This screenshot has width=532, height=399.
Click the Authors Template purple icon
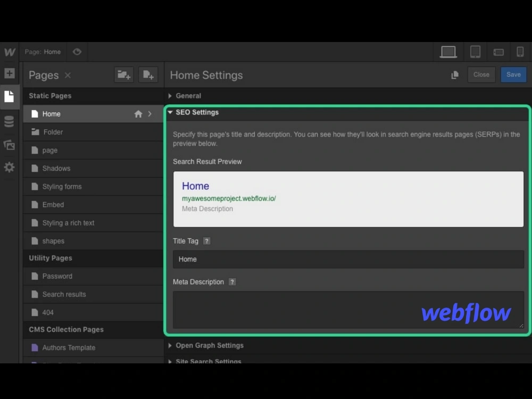pos(35,348)
